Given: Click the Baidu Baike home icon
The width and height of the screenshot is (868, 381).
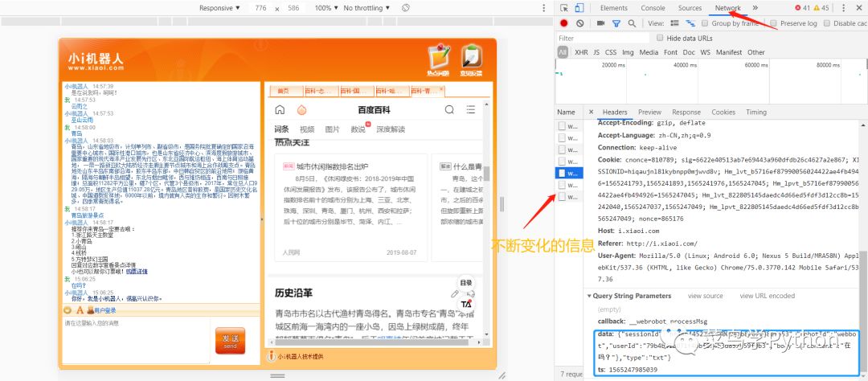Looking at the screenshot, I should click(x=280, y=109).
